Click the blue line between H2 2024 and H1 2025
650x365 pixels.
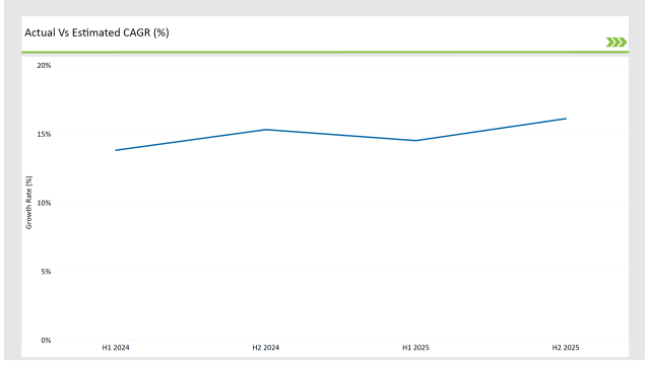click(341, 135)
